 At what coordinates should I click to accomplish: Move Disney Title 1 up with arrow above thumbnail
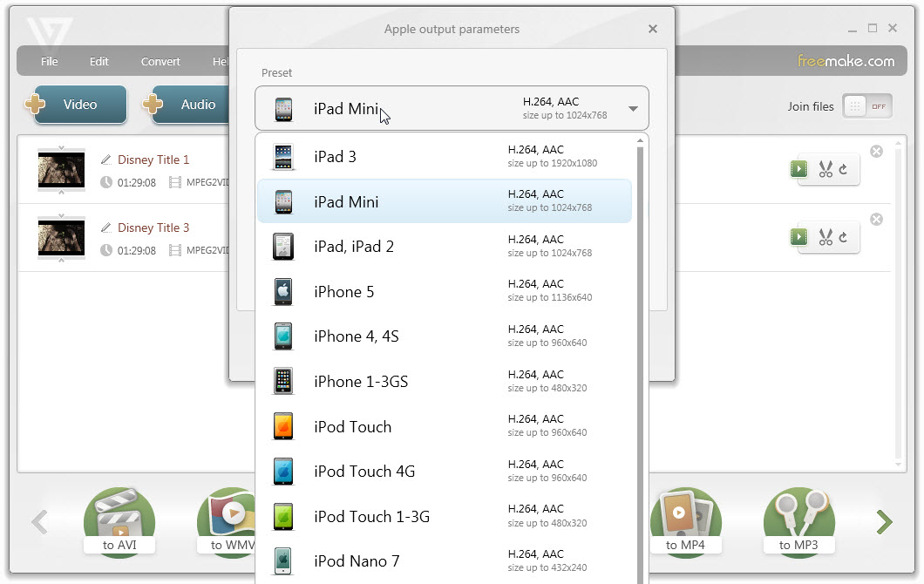click(61, 148)
